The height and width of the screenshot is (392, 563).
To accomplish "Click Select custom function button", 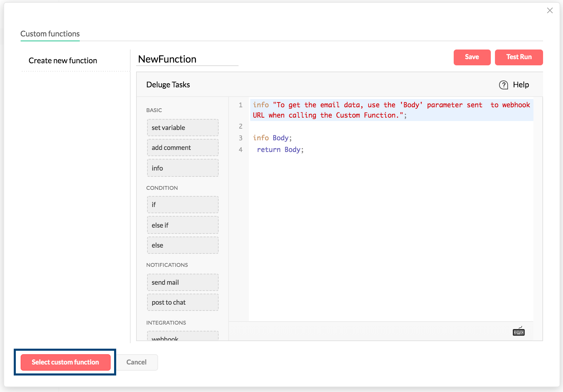I will 65,362.
